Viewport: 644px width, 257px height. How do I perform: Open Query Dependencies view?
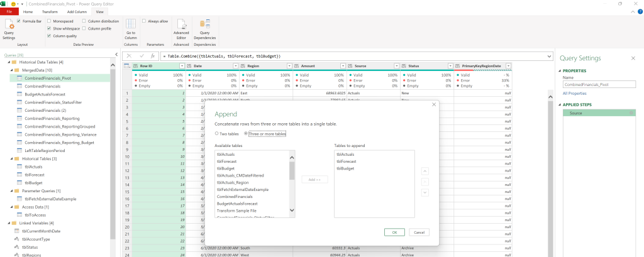204,30
